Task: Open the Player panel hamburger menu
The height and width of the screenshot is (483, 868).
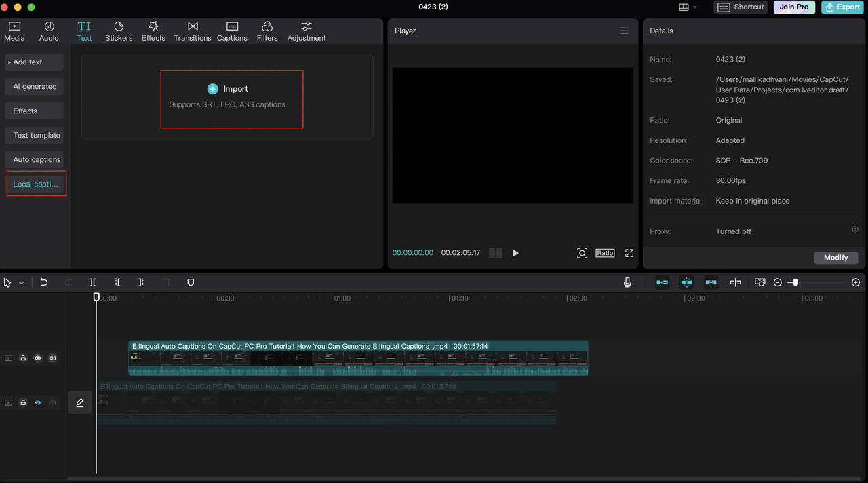Action: pyautogui.click(x=625, y=31)
